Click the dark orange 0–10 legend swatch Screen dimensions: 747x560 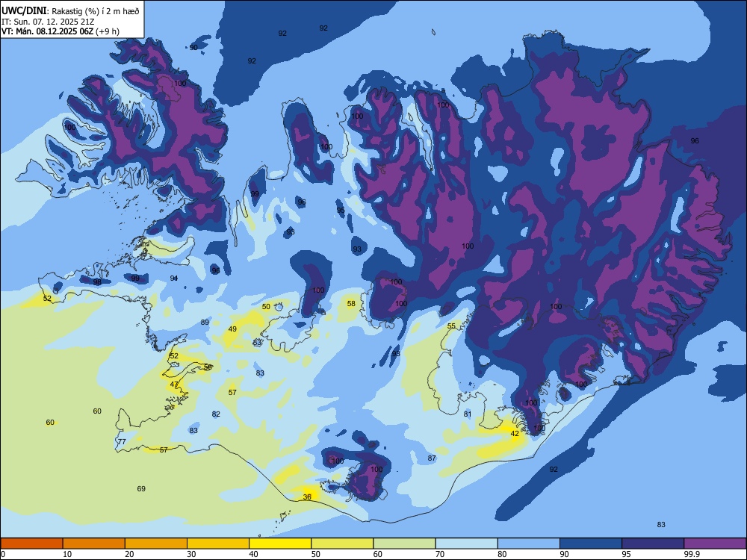(x=32, y=544)
